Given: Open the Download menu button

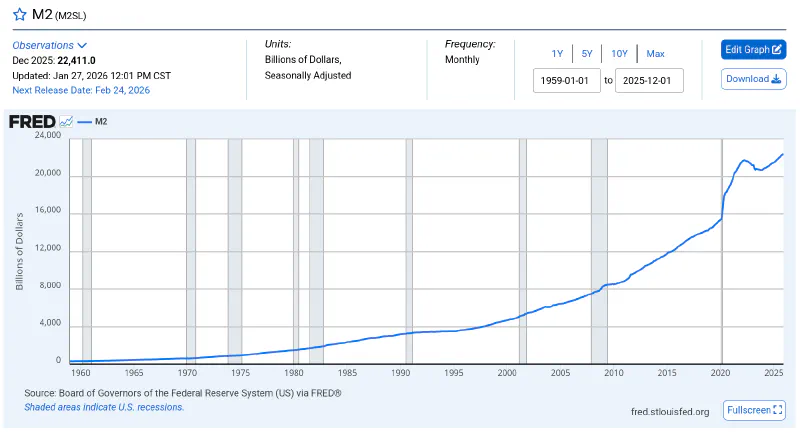Looking at the screenshot, I should 753,79.
